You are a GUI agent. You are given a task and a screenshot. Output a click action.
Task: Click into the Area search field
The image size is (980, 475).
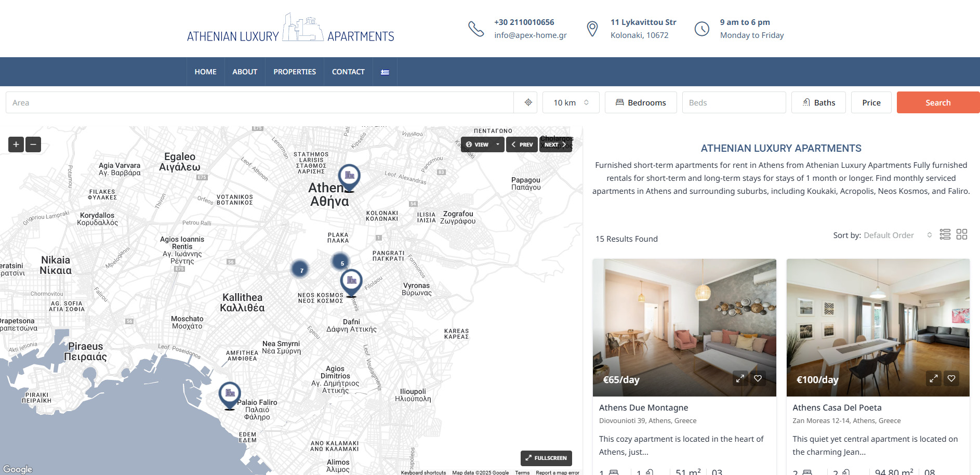tap(260, 102)
